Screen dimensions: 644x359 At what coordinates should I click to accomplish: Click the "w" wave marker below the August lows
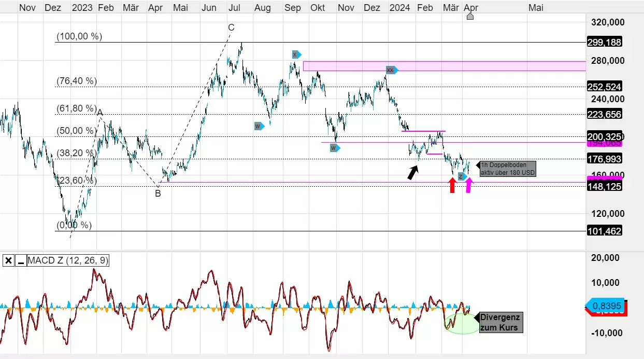coord(257,126)
